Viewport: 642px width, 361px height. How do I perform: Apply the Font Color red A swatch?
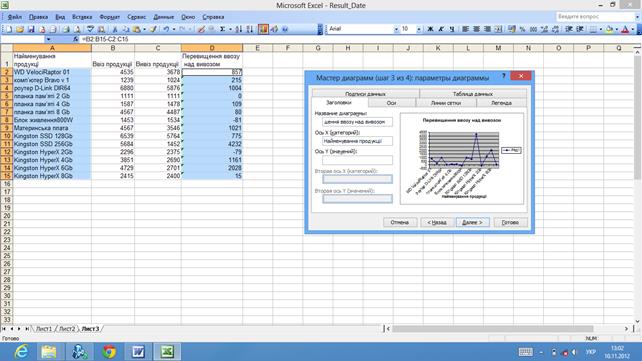[x=625, y=29]
